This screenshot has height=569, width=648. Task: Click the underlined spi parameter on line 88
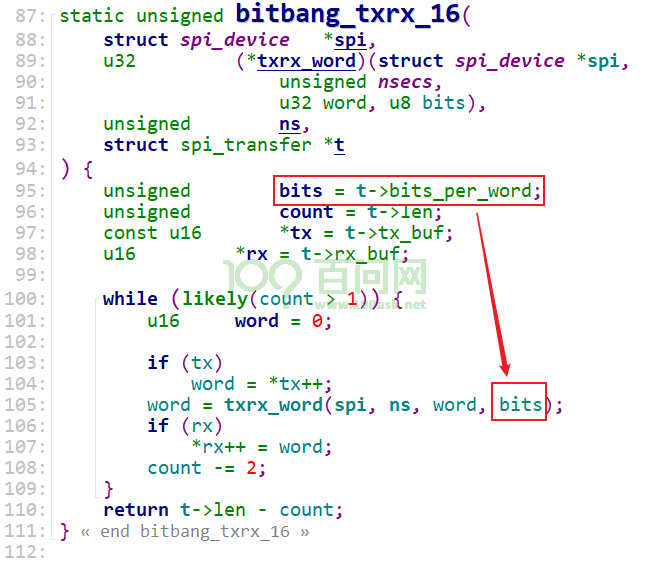(350, 40)
